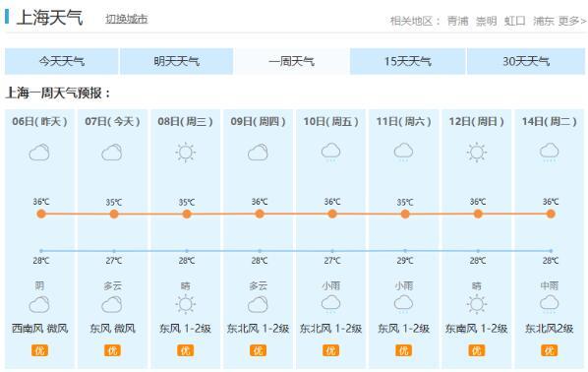The width and height of the screenshot is (588, 372).
Task: Select the 09日(周四) date header
Action: tap(258, 121)
